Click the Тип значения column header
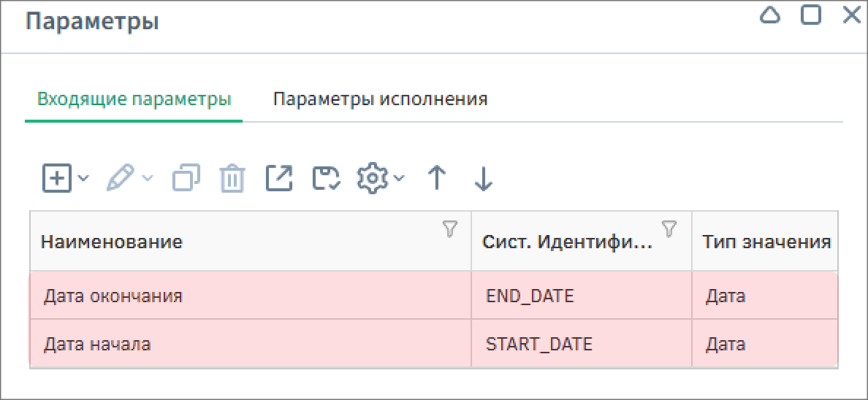The image size is (868, 400). click(766, 242)
